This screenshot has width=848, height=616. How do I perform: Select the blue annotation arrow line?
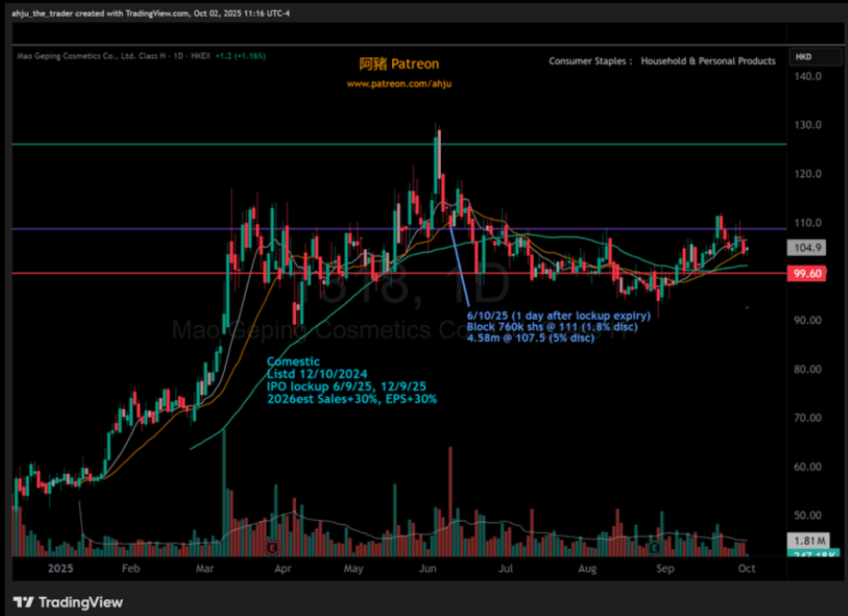pyautogui.click(x=459, y=265)
